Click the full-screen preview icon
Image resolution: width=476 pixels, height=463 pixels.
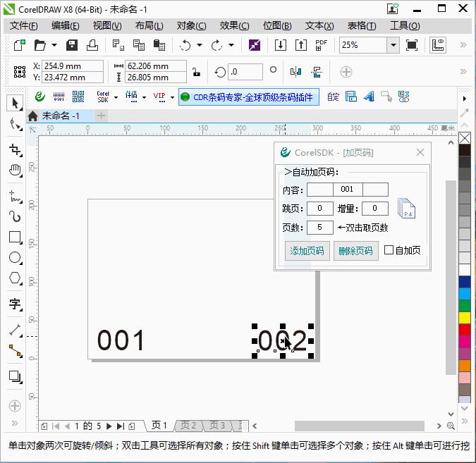click(x=412, y=45)
